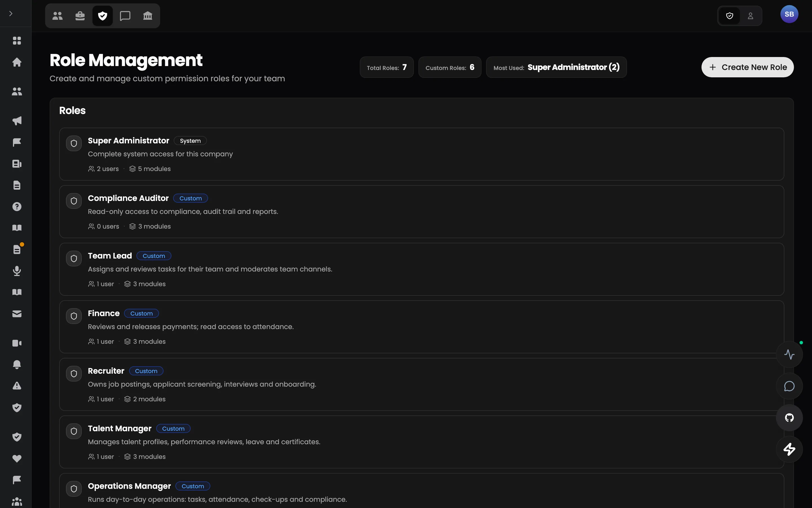Open the warning triangle icon in the sidebar
Viewport: 812px width, 508px height.
pos(17,386)
